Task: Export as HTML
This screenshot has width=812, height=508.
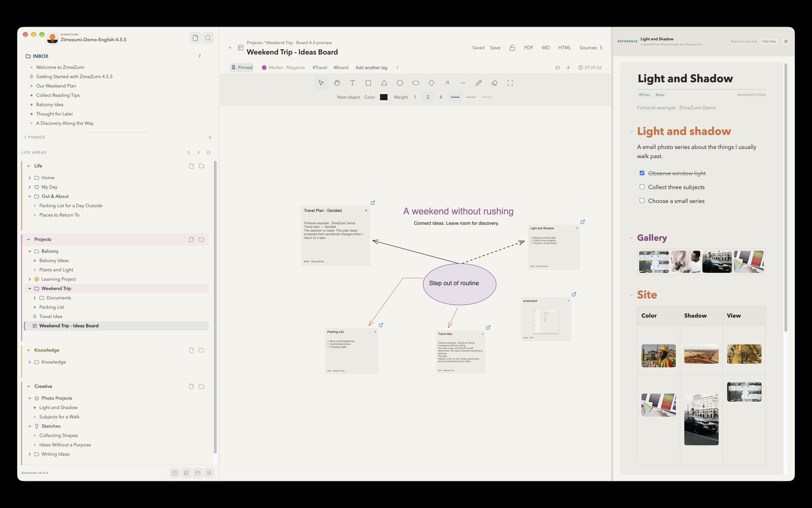Action: (564, 48)
